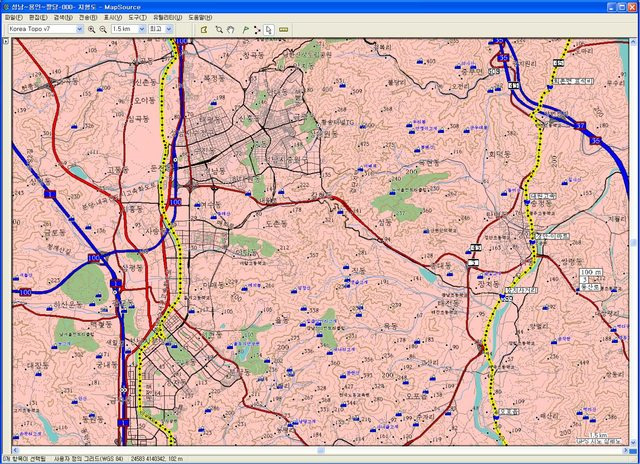Select the Hand pan tool

[x=231, y=29]
